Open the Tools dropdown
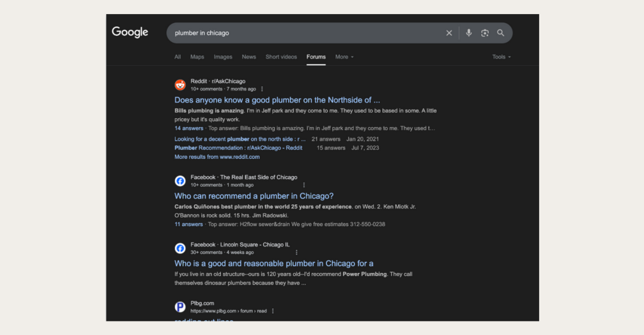 point(502,57)
